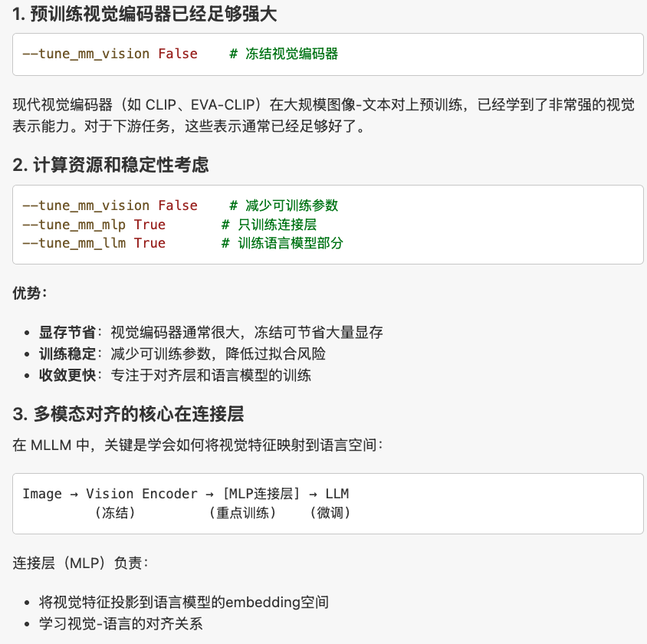Click the code line "--tune_mm_llm True"
Screen dimensions: 647x644
click(94, 243)
